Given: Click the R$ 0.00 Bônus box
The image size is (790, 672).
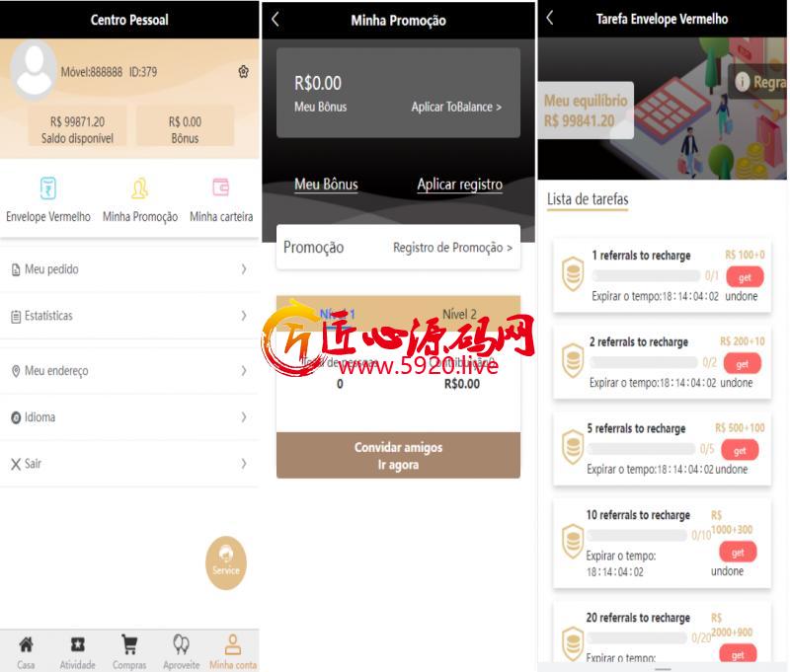Looking at the screenshot, I should coord(185,126).
